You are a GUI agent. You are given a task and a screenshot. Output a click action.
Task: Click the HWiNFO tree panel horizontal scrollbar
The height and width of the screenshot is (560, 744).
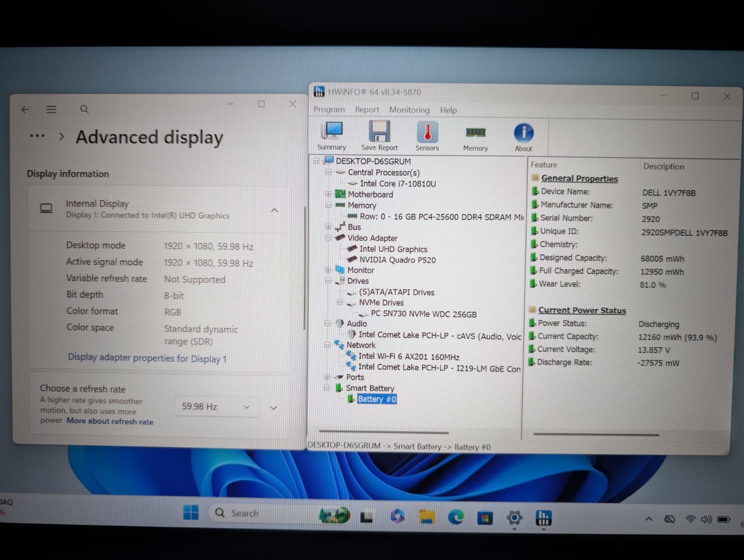(x=384, y=432)
